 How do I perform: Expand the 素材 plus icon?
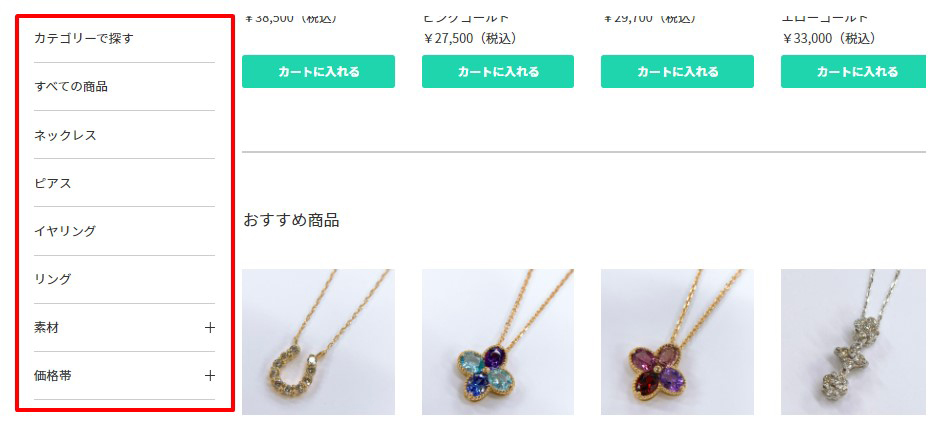click(x=209, y=328)
